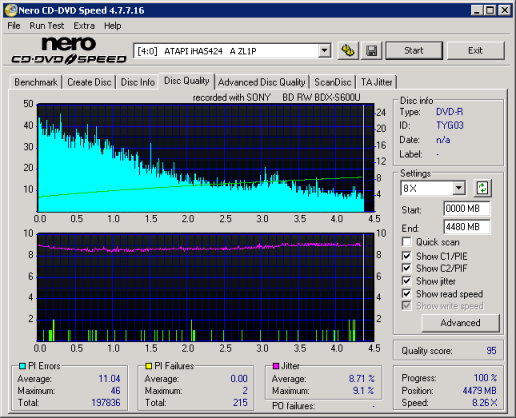
Task: Open the drive selection dropdown arrow
Action: tap(324, 51)
